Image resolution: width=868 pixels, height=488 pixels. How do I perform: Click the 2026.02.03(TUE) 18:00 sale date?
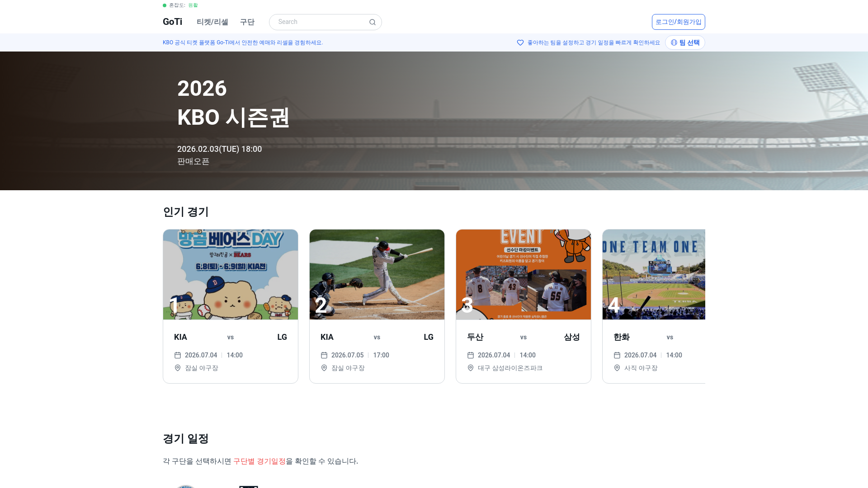click(x=219, y=149)
